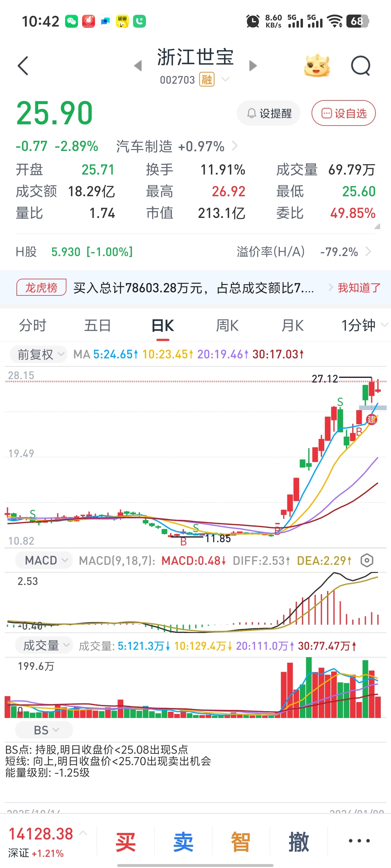Tap volume 30:77.47万 average value
This screenshot has width=391, height=868.
point(327,646)
